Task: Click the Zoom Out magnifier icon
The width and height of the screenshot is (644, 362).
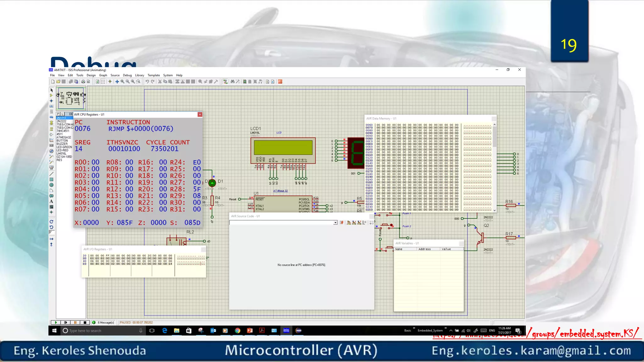Action: 128,82
